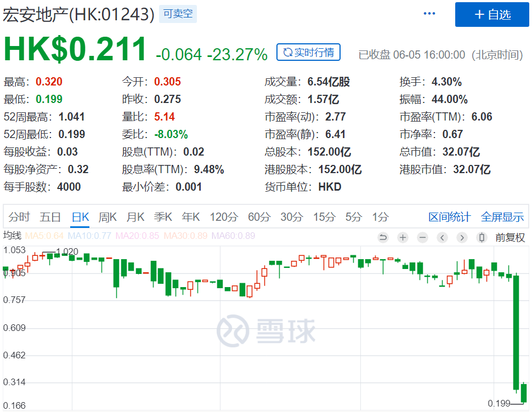532x412 pixels.
Task: Zoom out the chart with minus icon
Action: tap(422, 237)
